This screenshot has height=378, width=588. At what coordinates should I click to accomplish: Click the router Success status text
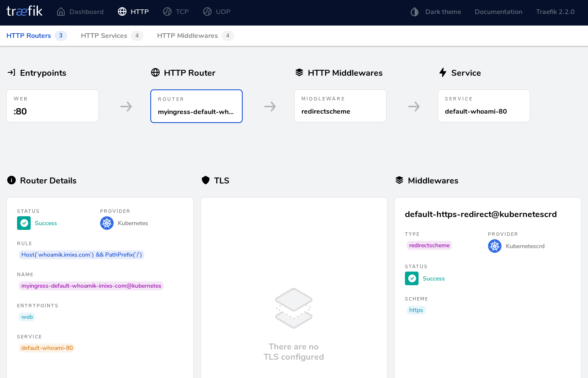pyautogui.click(x=46, y=223)
